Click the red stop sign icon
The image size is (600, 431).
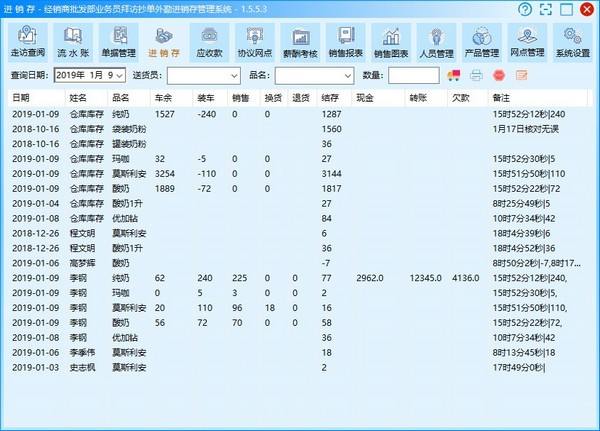pyautogui.click(x=499, y=75)
